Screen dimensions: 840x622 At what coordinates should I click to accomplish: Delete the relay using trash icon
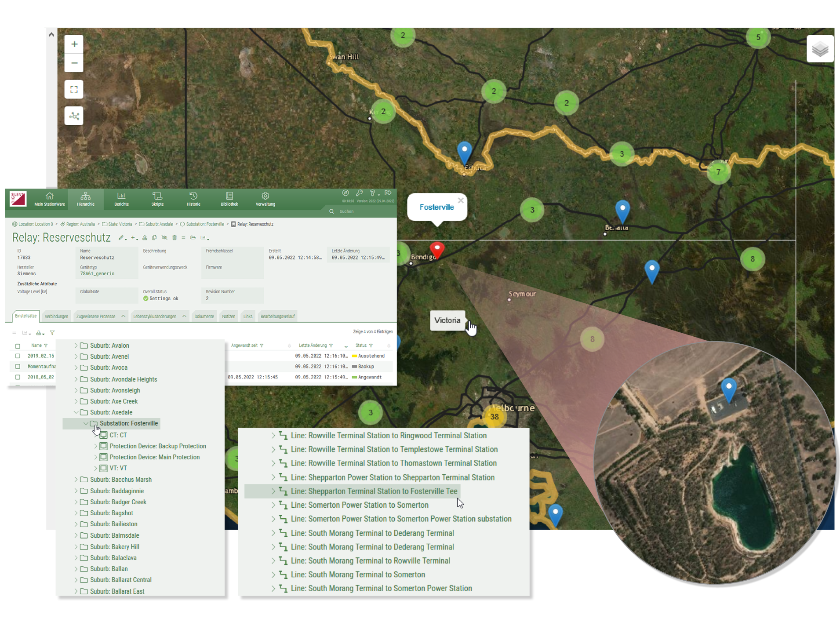click(175, 238)
